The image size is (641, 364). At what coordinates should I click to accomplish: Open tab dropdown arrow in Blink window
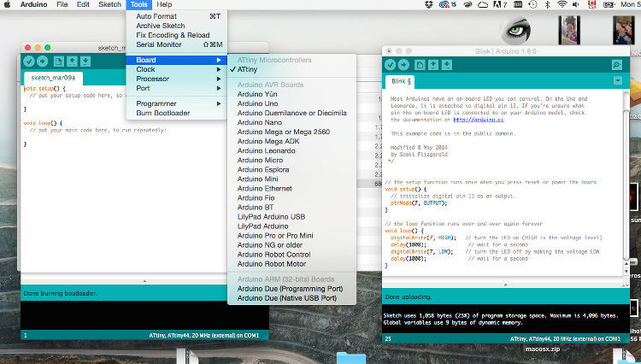[x=618, y=80]
